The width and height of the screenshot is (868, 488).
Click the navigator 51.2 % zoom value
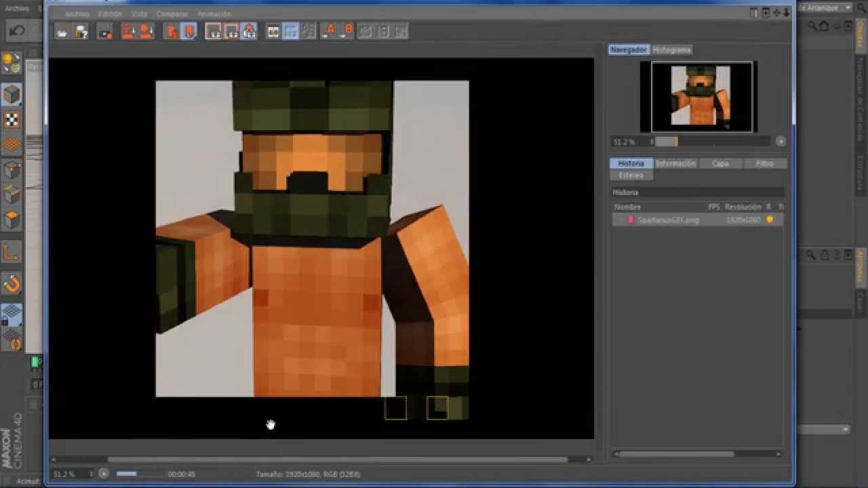click(624, 142)
